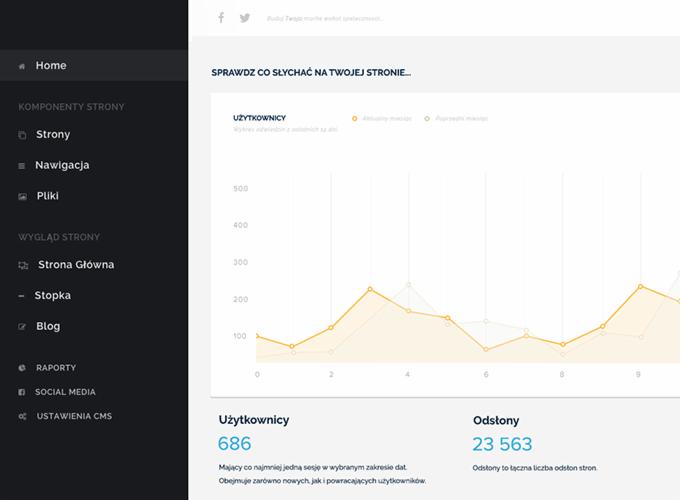Click the pages icon beside Strony
Image resolution: width=680 pixels, height=500 pixels.
[x=22, y=135]
